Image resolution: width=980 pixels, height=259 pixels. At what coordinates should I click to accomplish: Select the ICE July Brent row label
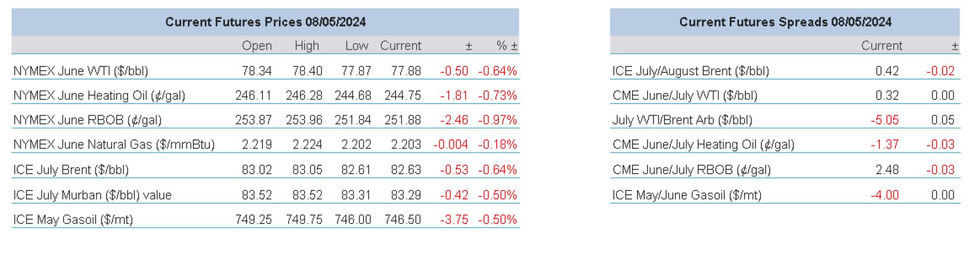71,170
